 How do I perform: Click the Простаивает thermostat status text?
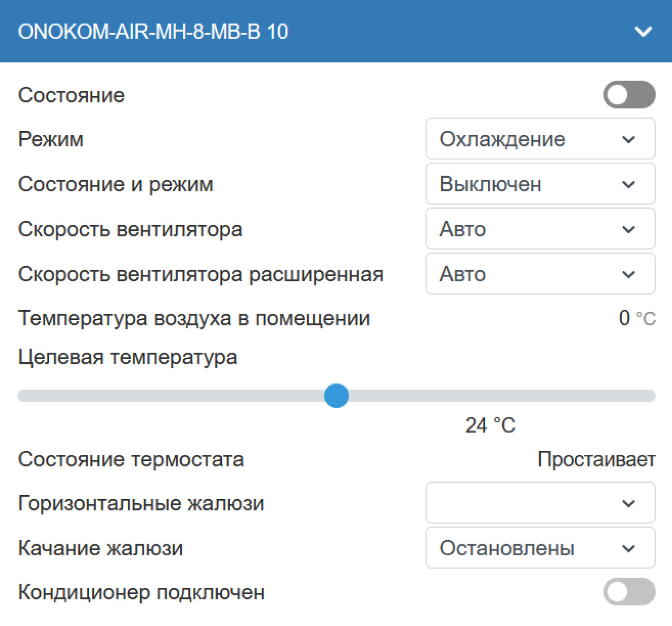[596, 459]
